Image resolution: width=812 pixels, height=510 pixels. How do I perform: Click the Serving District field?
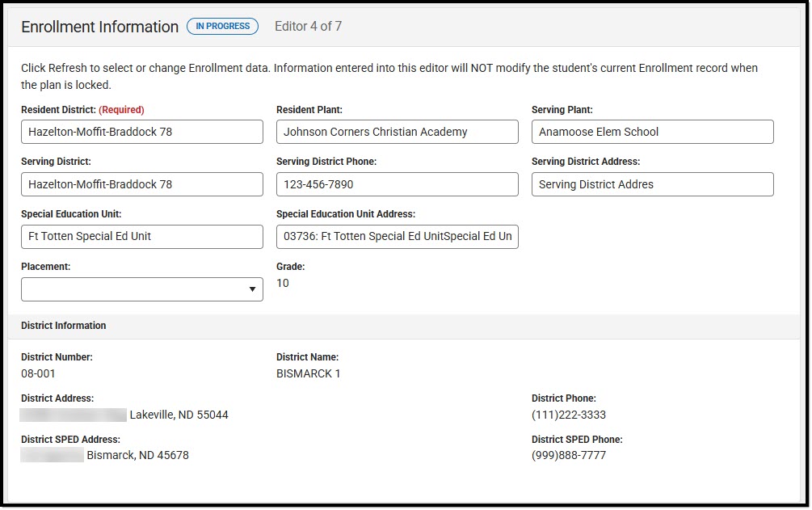[142, 184]
